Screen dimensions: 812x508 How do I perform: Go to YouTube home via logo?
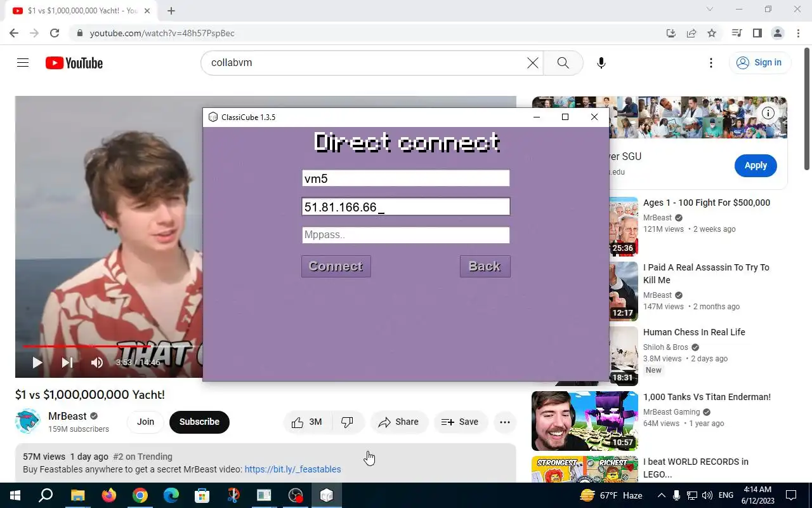(74, 63)
